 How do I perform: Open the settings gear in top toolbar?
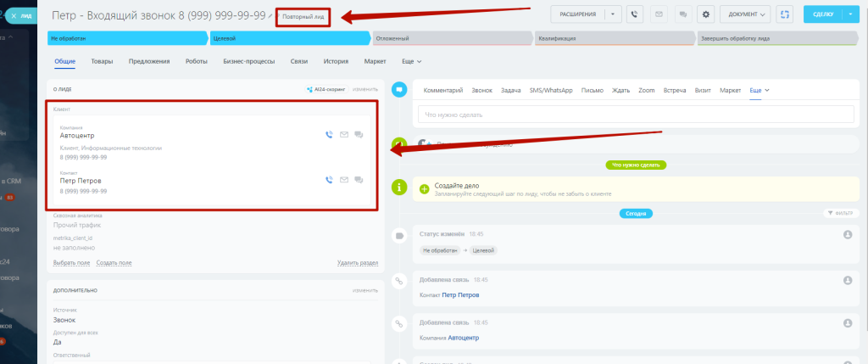coord(704,14)
